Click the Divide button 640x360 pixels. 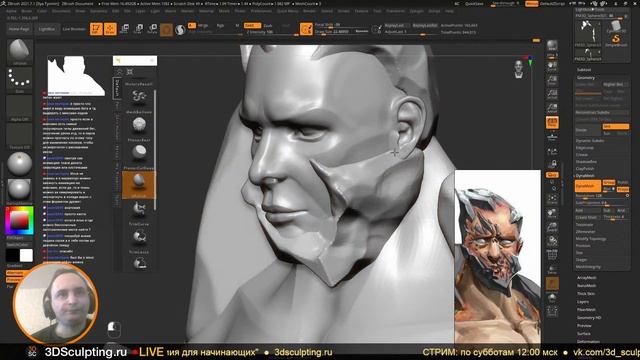(x=588, y=130)
